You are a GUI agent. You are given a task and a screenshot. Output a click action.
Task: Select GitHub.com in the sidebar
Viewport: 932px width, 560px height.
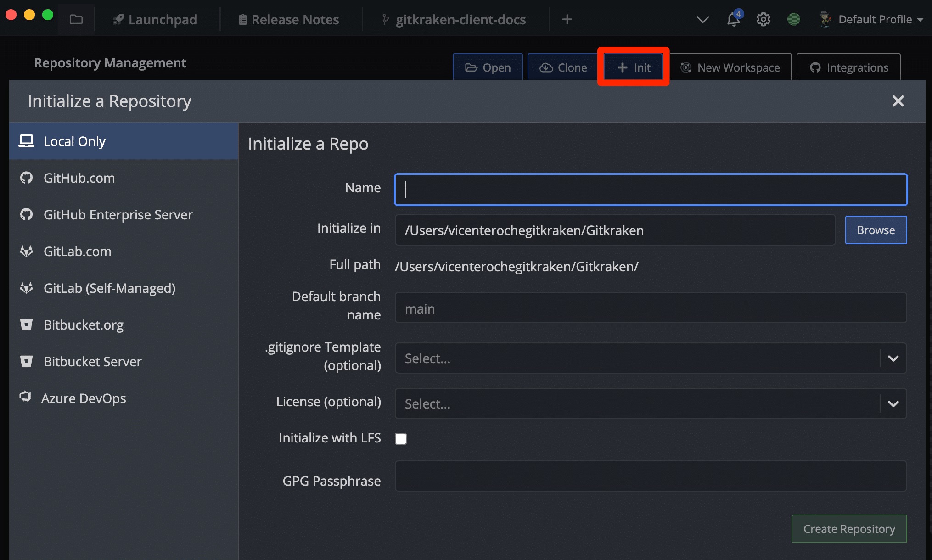(79, 178)
